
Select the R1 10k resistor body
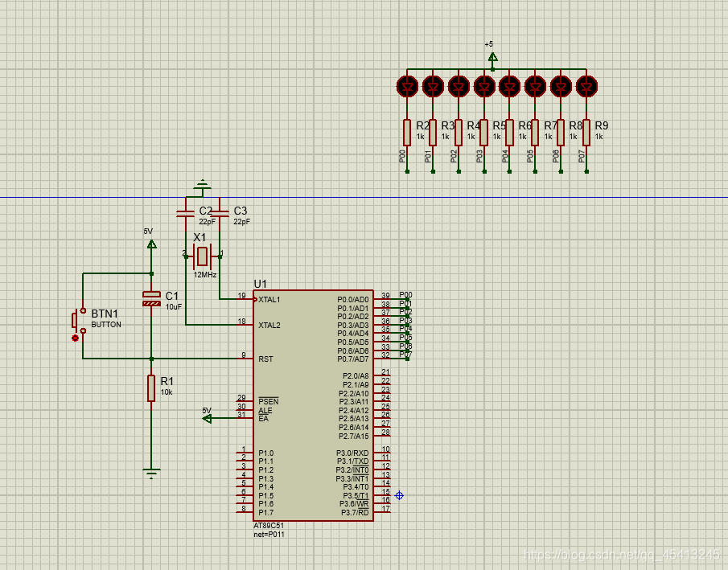click(151, 388)
